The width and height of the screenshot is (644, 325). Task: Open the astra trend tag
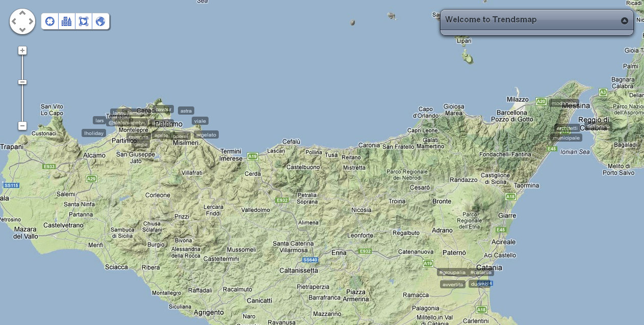(x=186, y=111)
